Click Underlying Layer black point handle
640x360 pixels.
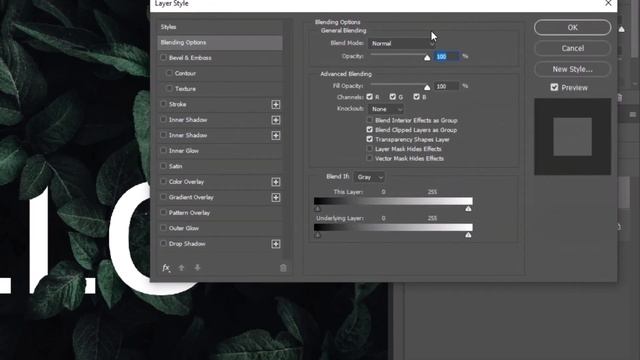(x=318, y=235)
